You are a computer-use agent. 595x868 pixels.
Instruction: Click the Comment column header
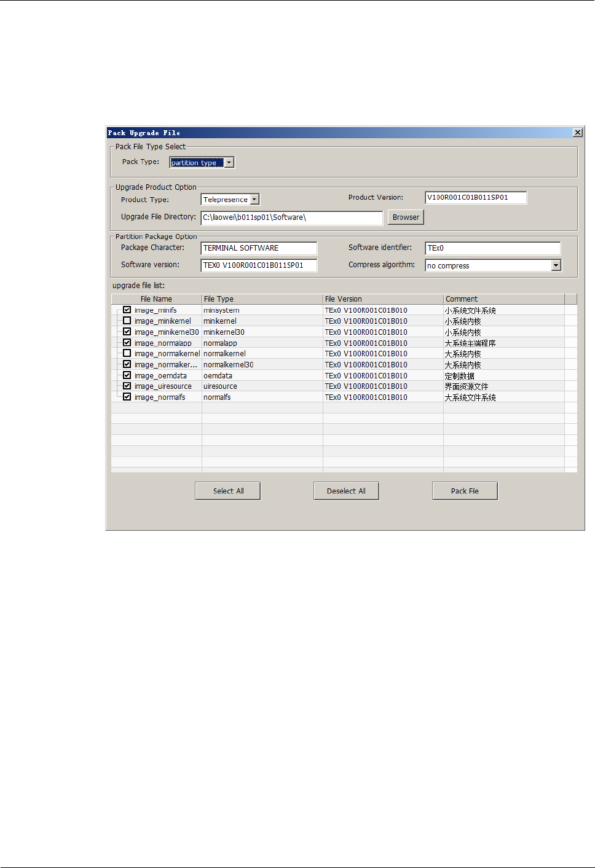coord(504,299)
